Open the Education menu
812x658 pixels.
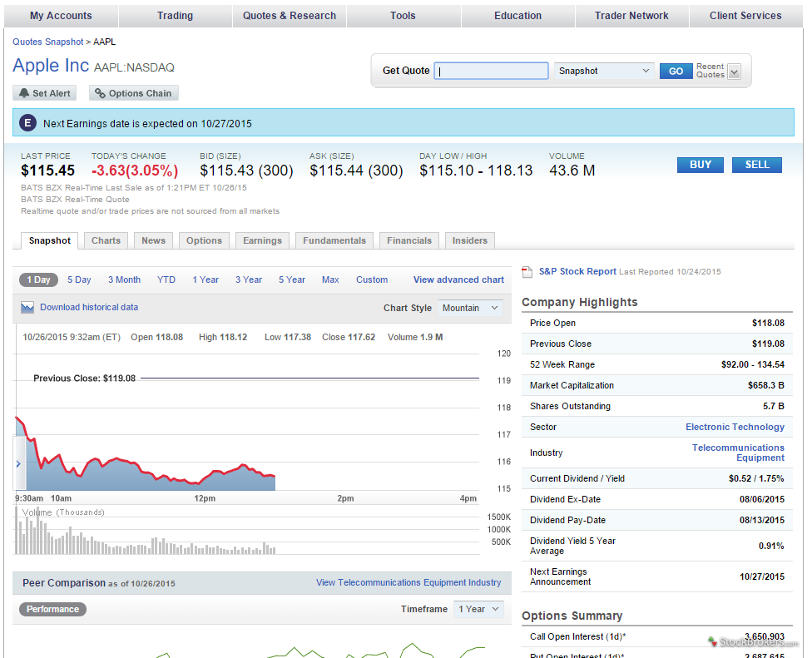[x=517, y=16]
